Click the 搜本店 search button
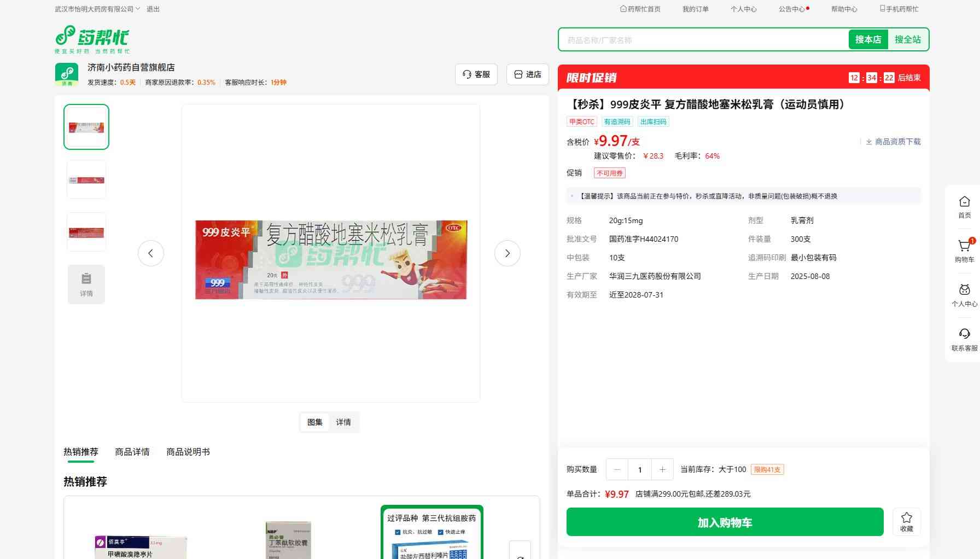The image size is (980, 559). 868,39
